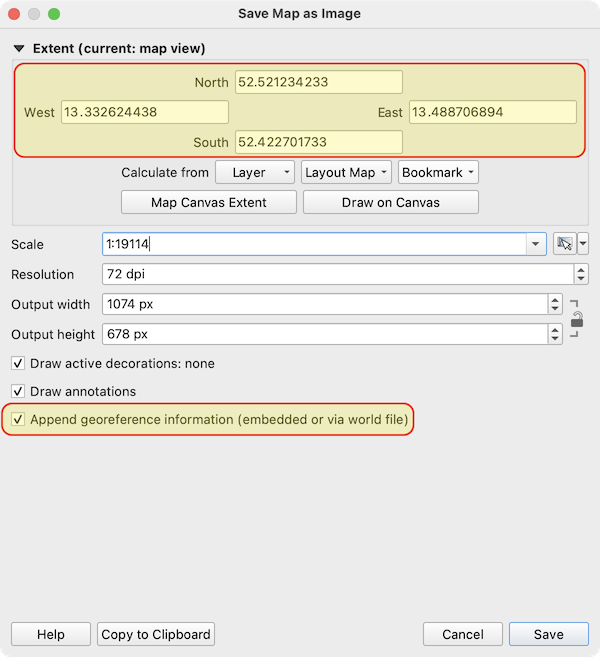Expand the Scale combo box arrow
The width and height of the screenshot is (600, 657).
coord(535,244)
